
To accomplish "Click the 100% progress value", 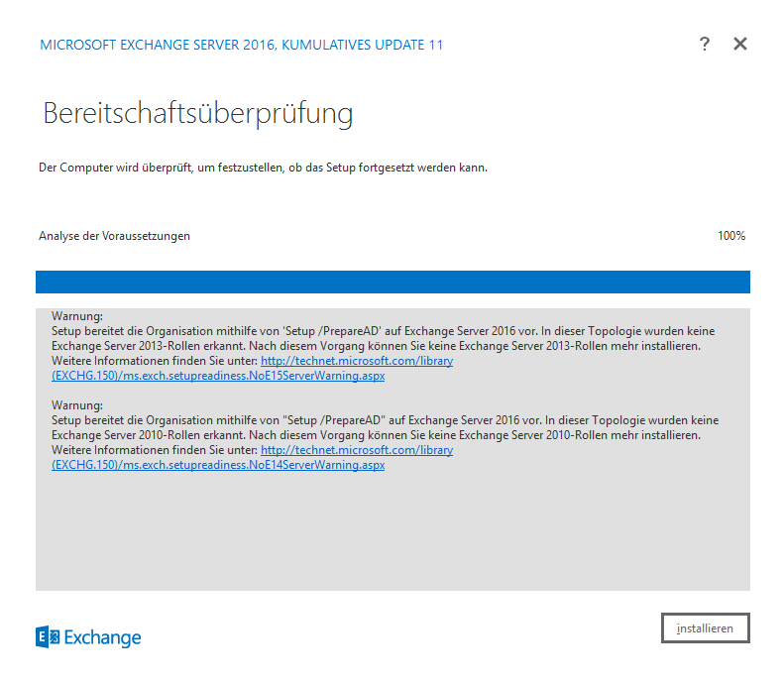I will click(731, 236).
